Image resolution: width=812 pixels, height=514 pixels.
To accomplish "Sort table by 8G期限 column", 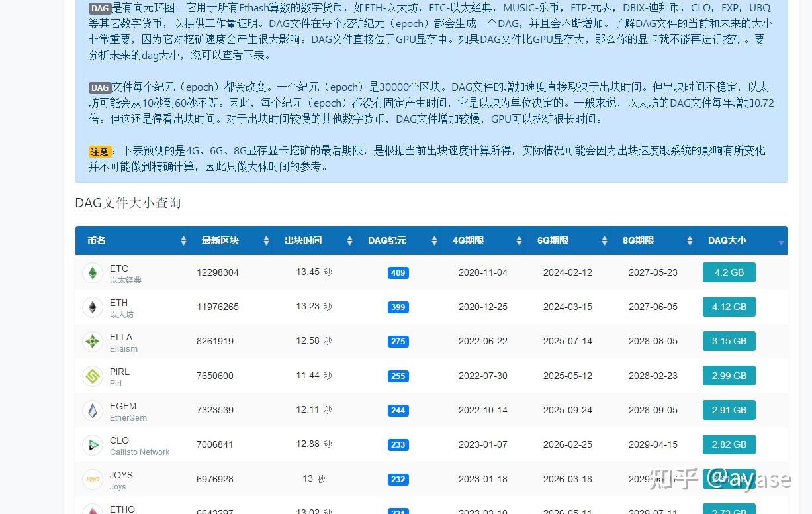I will pyautogui.click(x=653, y=240).
